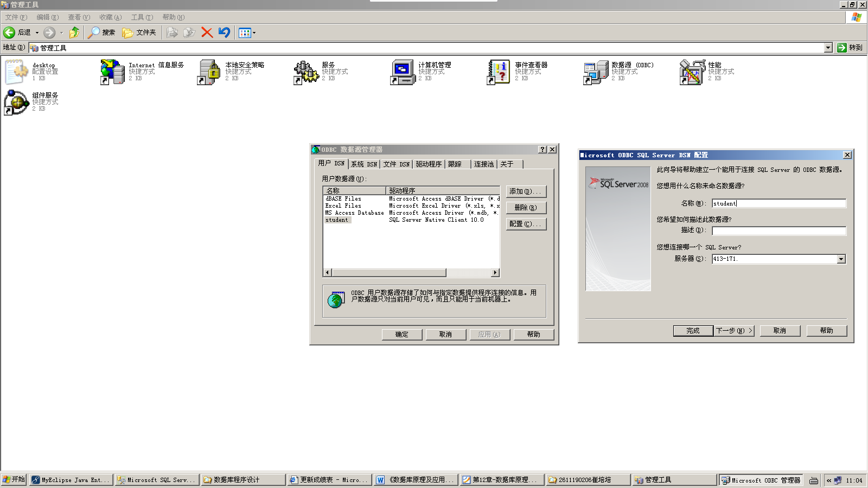Select the Excel Files data source row
This screenshot has width=868, height=488.
pyautogui.click(x=411, y=206)
